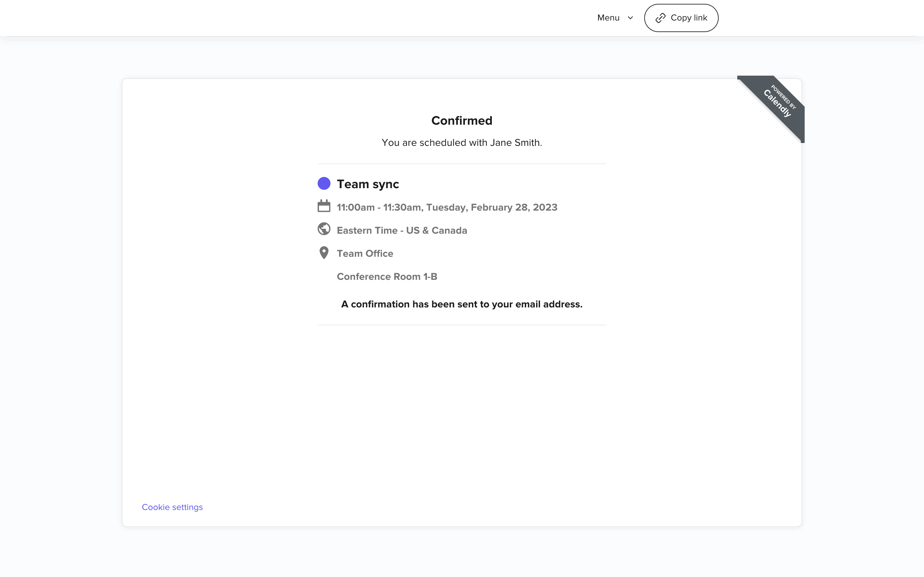
Task: Click the globe icon next to Eastern Time
Action: pyautogui.click(x=324, y=229)
